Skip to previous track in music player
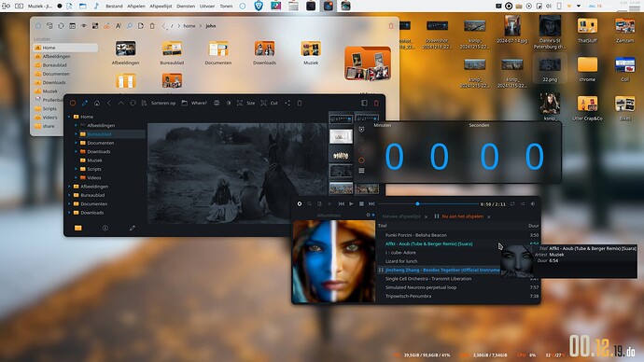The height and width of the screenshot is (362, 644). click(x=342, y=203)
